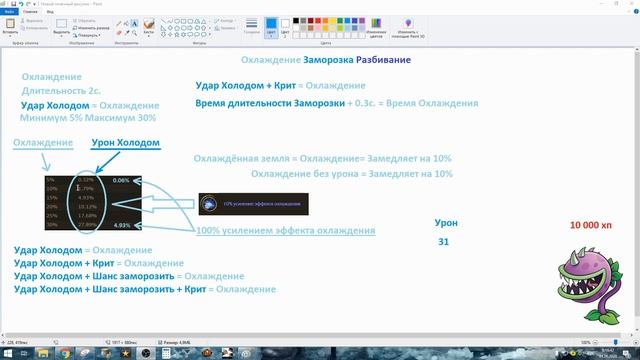Open File Explorer from the taskbar
The image size is (640, 360).
pyautogui.click(x=43, y=353)
